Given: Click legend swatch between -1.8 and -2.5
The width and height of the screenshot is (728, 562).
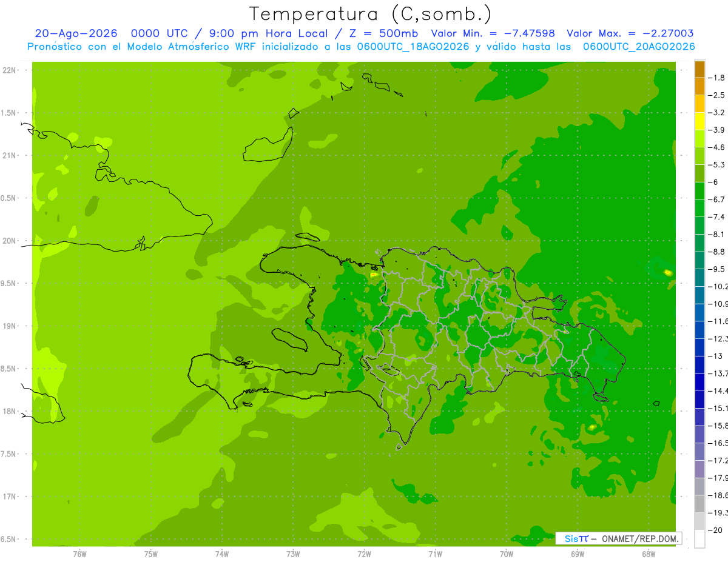Looking at the screenshot, I should coord(699,87).
